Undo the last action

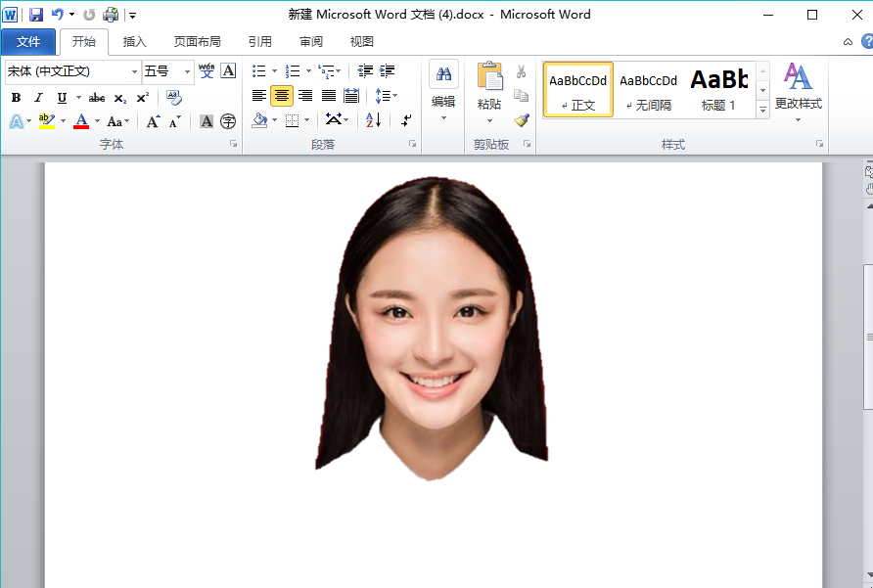pos(58,15)
